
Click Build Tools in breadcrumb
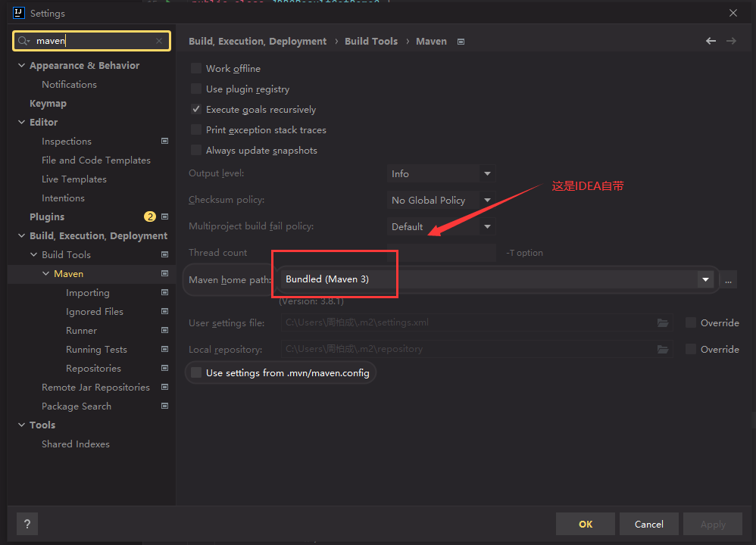pyautogui.click(x=371, y=42)
